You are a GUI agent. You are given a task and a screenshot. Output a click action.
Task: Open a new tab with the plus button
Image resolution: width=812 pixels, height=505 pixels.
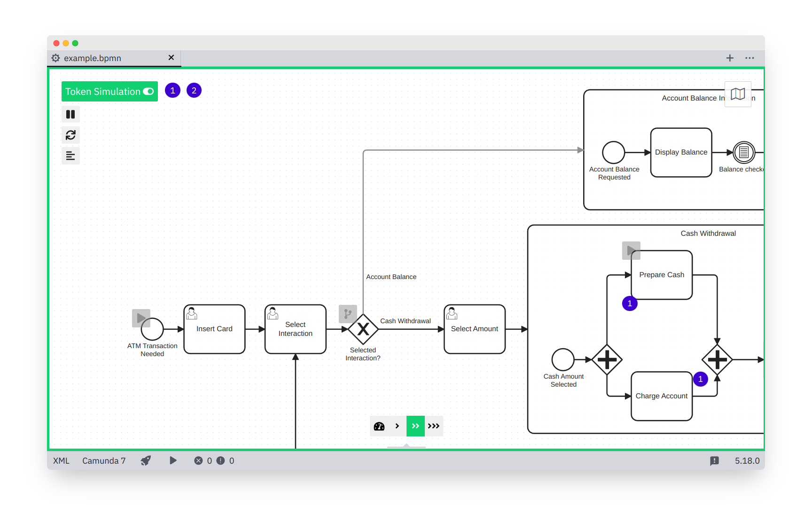(730, 58)
